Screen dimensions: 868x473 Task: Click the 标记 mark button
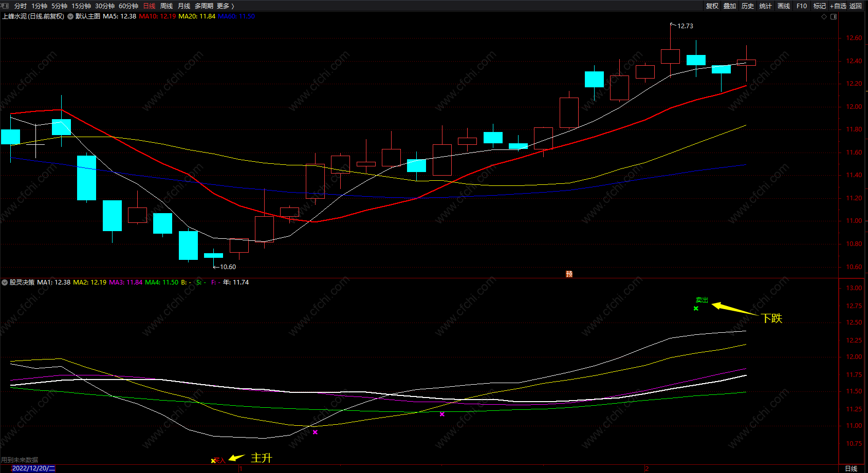pos(820,6)
